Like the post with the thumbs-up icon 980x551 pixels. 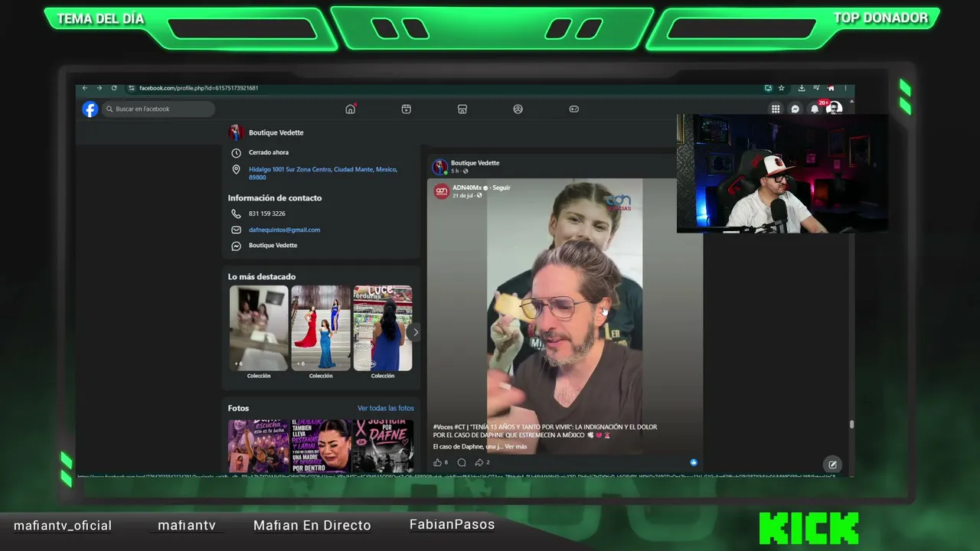click(438, 462)
